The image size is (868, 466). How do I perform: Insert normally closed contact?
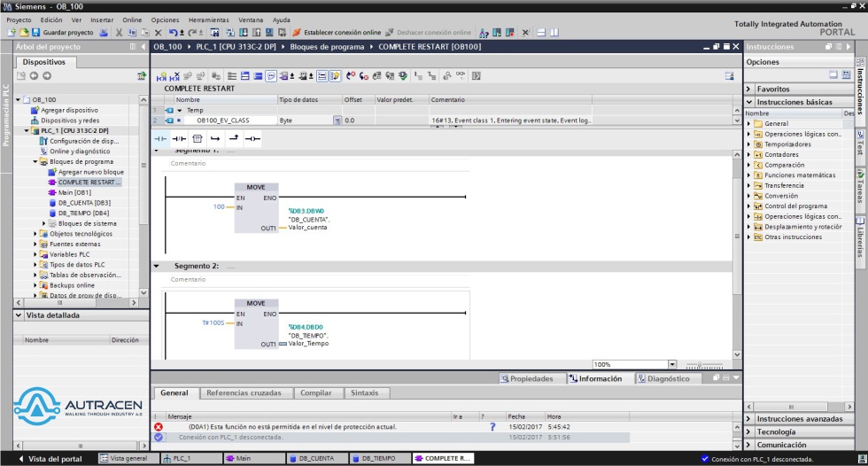click(x=179, y=138)
